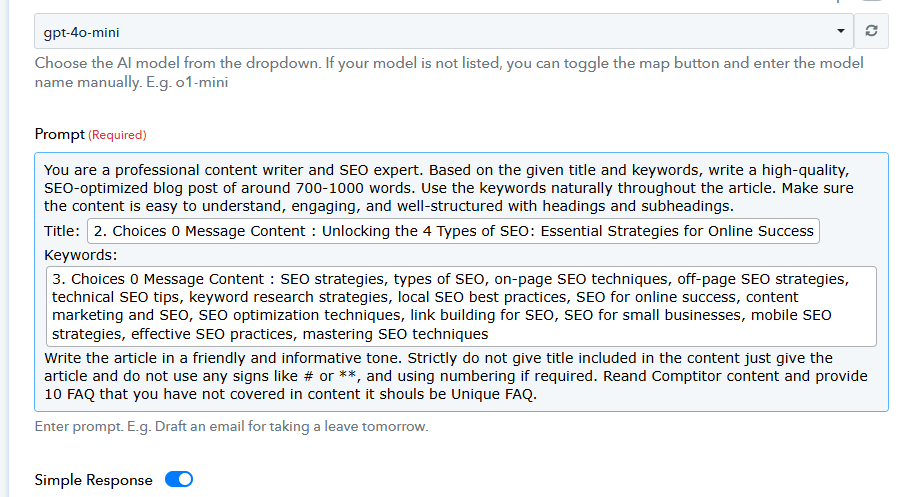Expand the model dropdown caret arrow
The width and height of the screenshot is (916, 497).
[841, 31]
